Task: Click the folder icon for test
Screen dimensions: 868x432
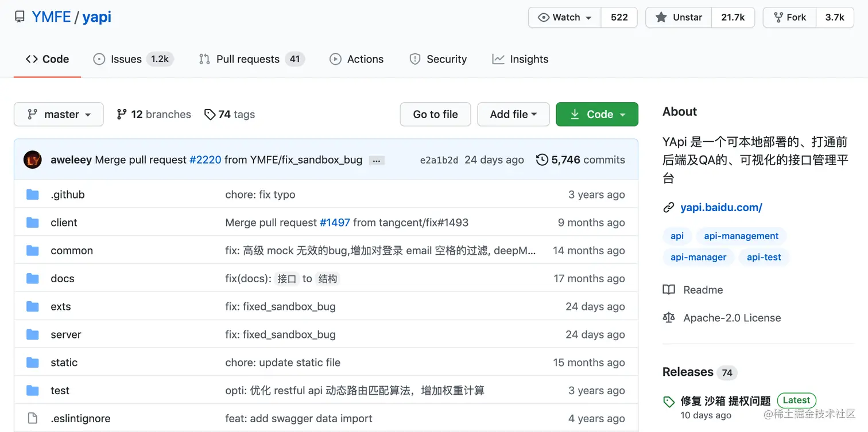Action: point(33,391)
